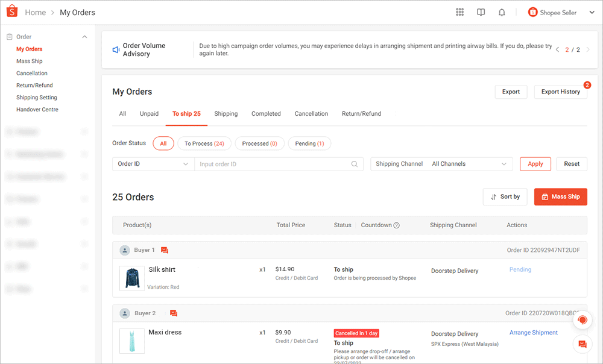Click the Mass Ship button

(561, 196)
